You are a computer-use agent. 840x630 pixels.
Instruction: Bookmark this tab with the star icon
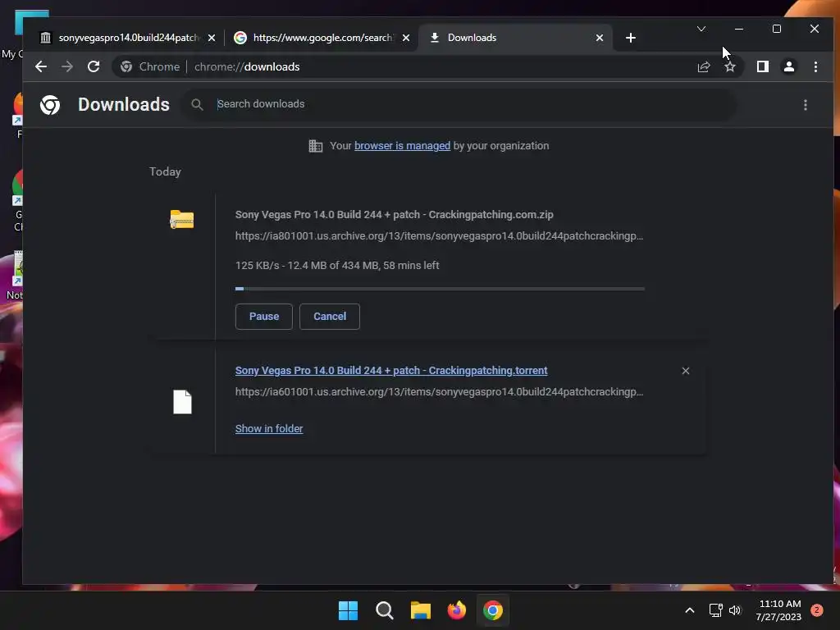729,66
